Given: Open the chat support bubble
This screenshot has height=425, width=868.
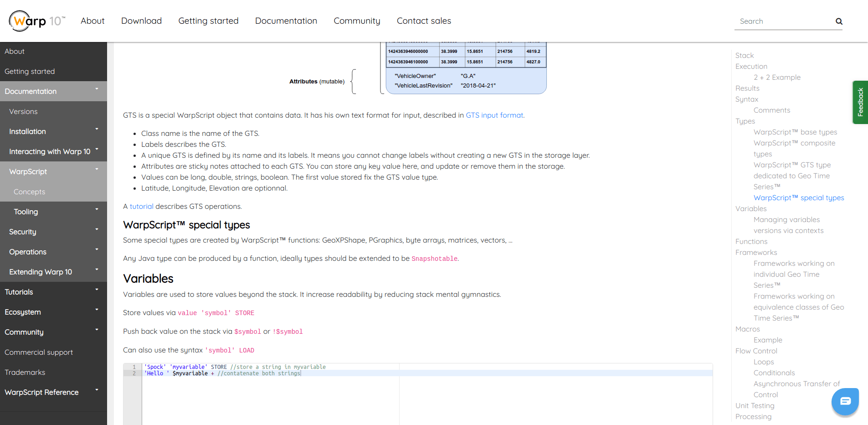Looking at the screenshot, I should click(845, 401).
